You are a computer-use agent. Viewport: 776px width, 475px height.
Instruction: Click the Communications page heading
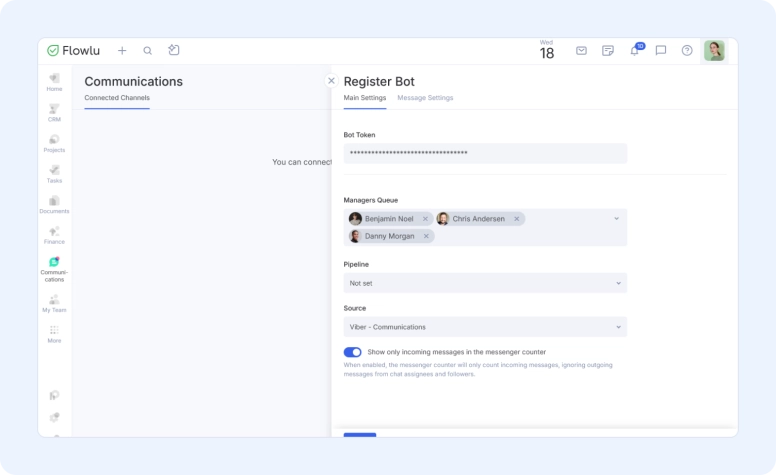134,81
